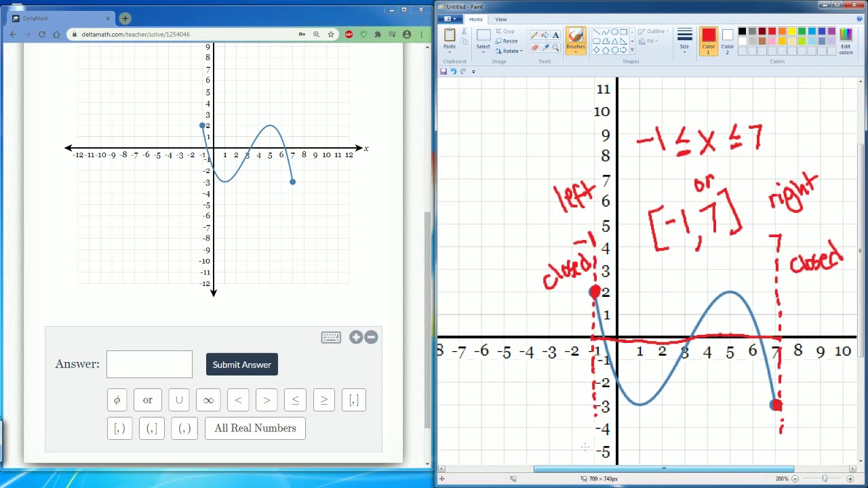Select the Magnifier tool in Paint
This screenshot has width=868, height=488.
[555, 48]
